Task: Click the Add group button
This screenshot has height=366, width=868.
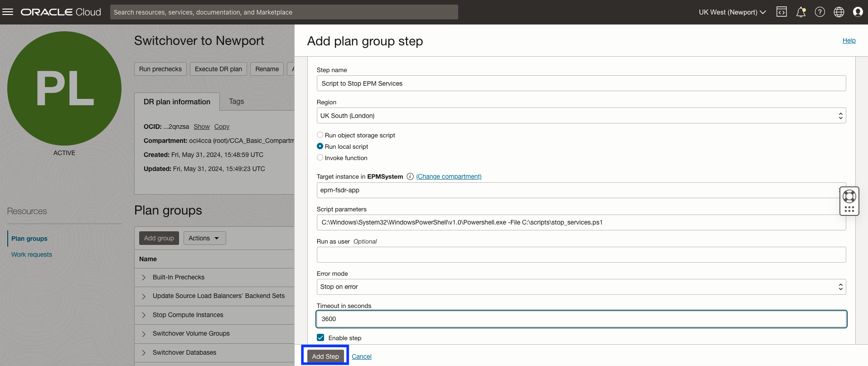Action: tap(159, 238)
